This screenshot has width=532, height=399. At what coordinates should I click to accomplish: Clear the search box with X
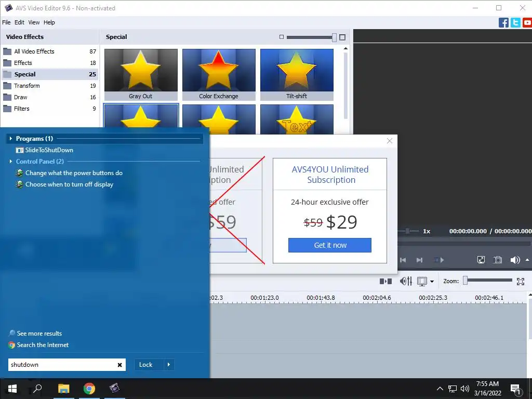120,365
